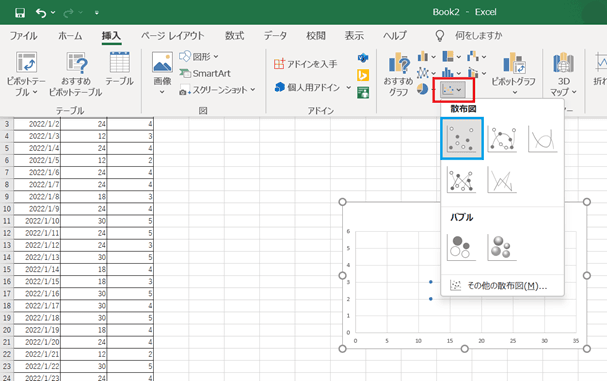Choose the basic scatter (散布図) chart
This screenshot has height=381, width=607.
(x=462, y=139)
